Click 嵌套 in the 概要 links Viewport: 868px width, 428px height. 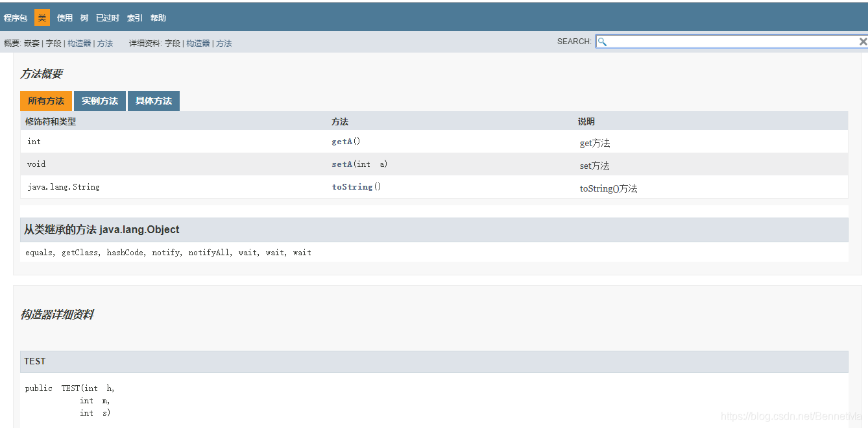[x=32, y=43]
